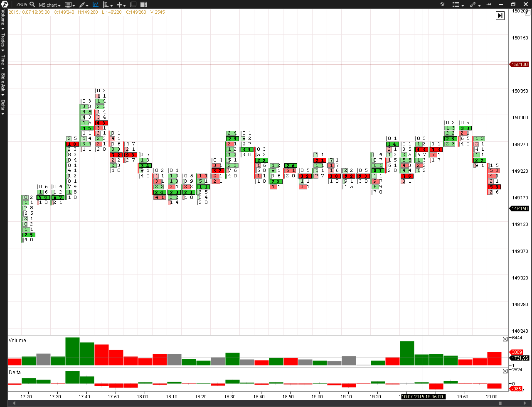Click the 2824 delta scale maximum
The image size is (532, 407).
click(518, 370)
